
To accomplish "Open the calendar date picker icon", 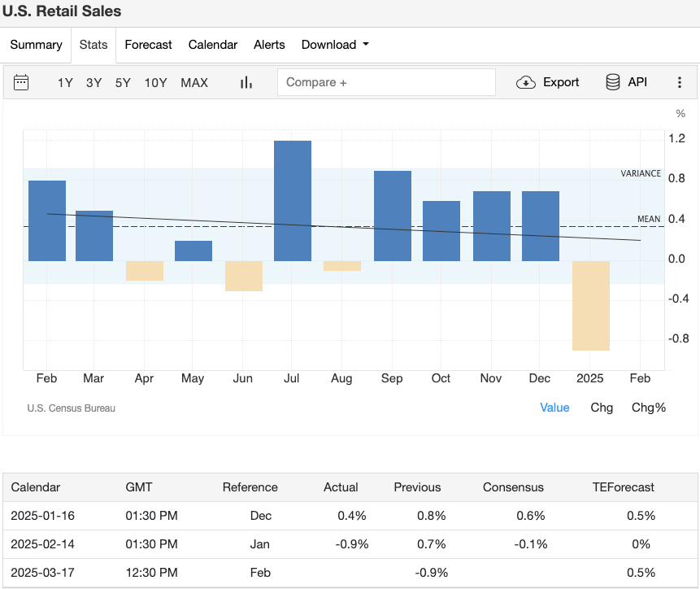I will [x=20, y=81].
